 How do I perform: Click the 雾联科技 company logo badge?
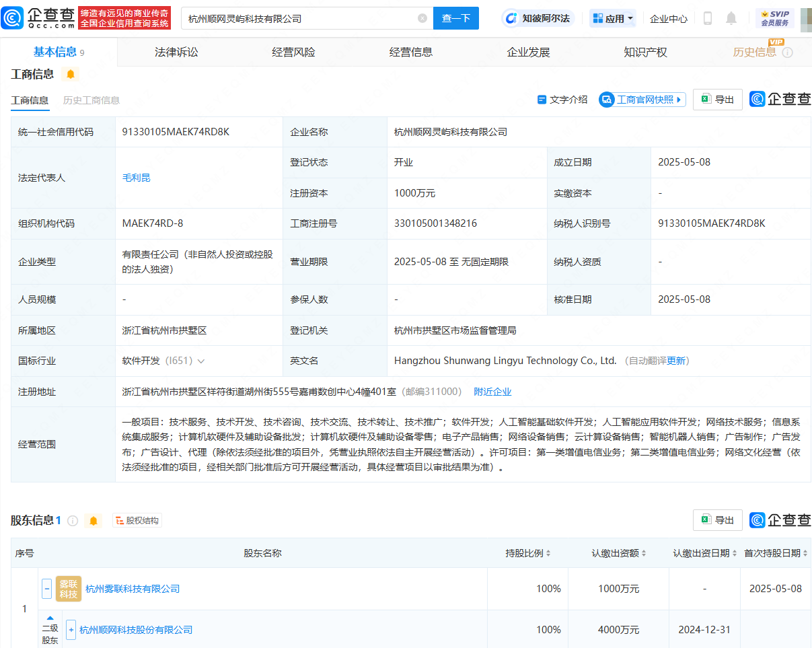69,589
